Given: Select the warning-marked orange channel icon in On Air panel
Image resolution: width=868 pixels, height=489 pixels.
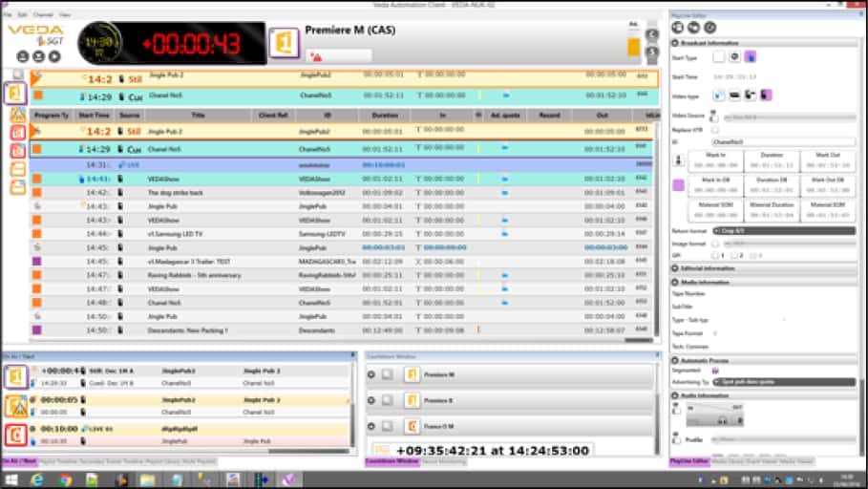Looking at the screenshot, I should tap(15, 406).
